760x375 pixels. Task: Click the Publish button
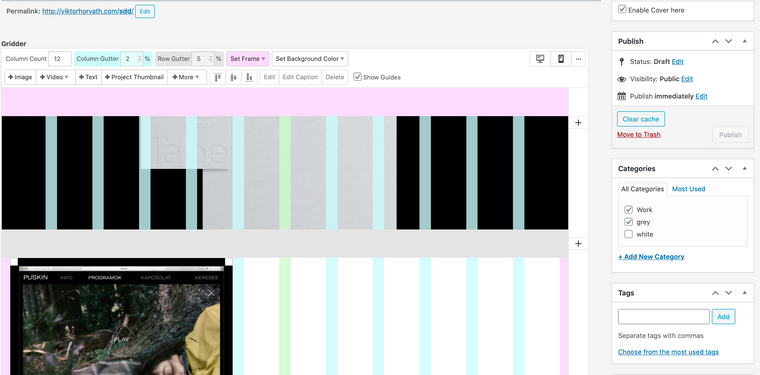pyautogui.click(x=730, y=135)
